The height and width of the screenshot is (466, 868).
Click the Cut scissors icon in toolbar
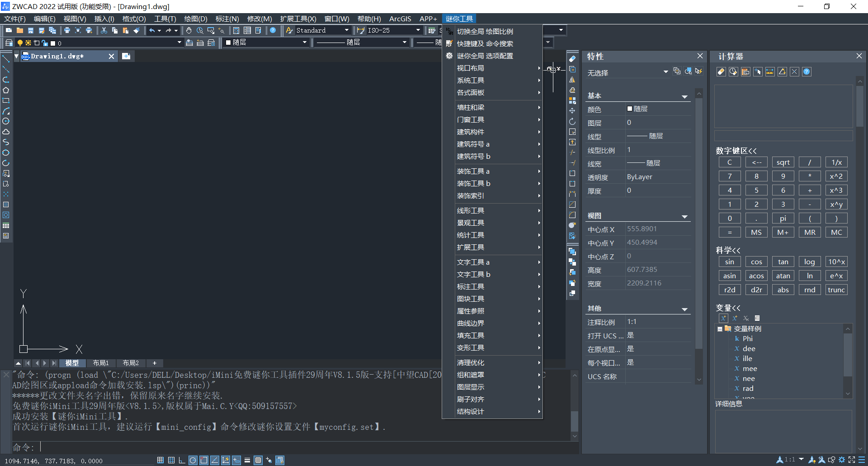pos(104,30)
